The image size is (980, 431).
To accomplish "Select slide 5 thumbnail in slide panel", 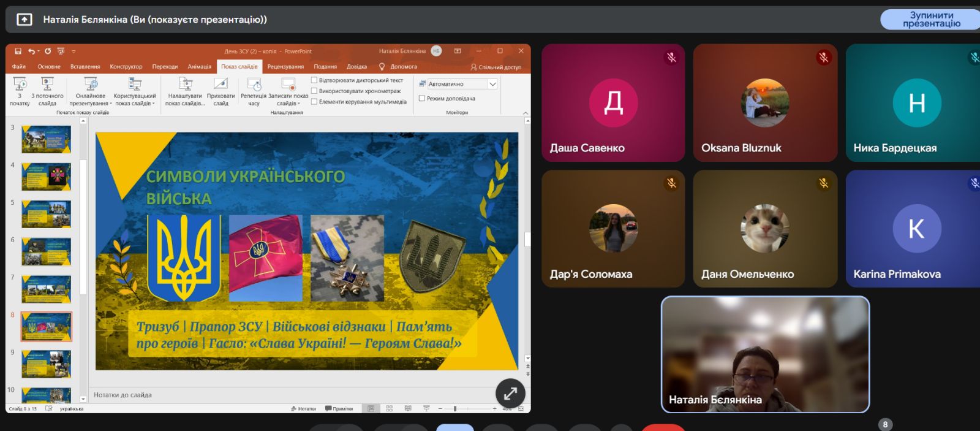I will coord(47,213).
